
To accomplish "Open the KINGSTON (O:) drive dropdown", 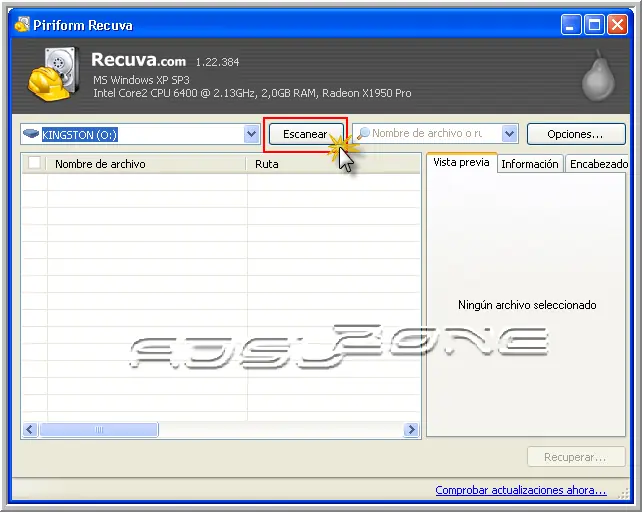I will tap(251, 134).
